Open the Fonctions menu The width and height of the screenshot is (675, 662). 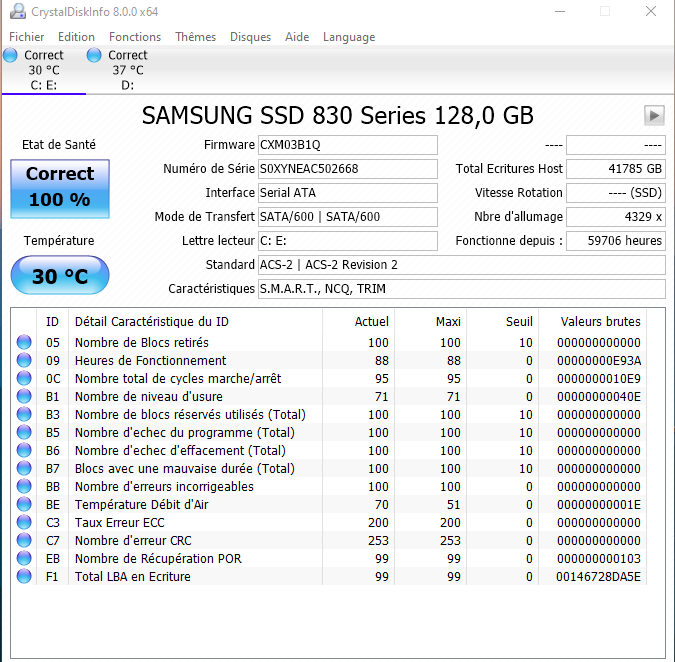click(135, 37)
